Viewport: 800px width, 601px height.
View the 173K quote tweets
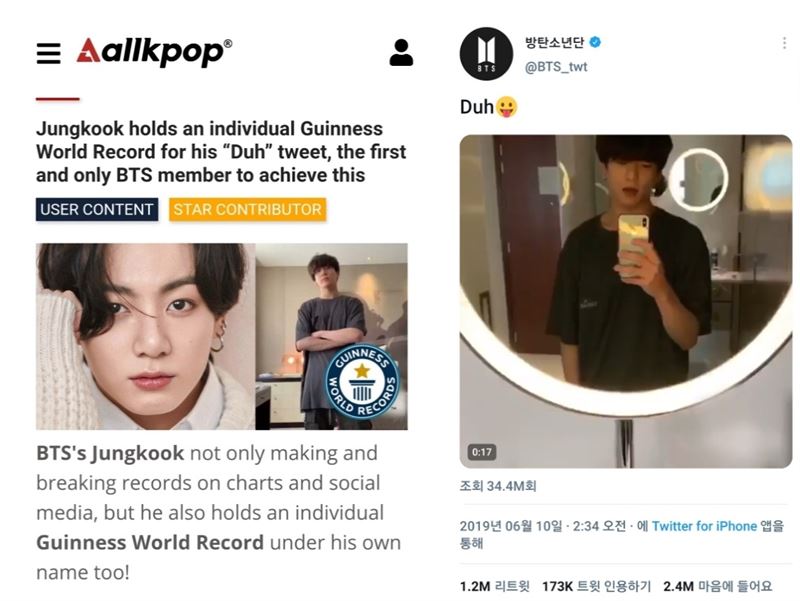point(596,586)
